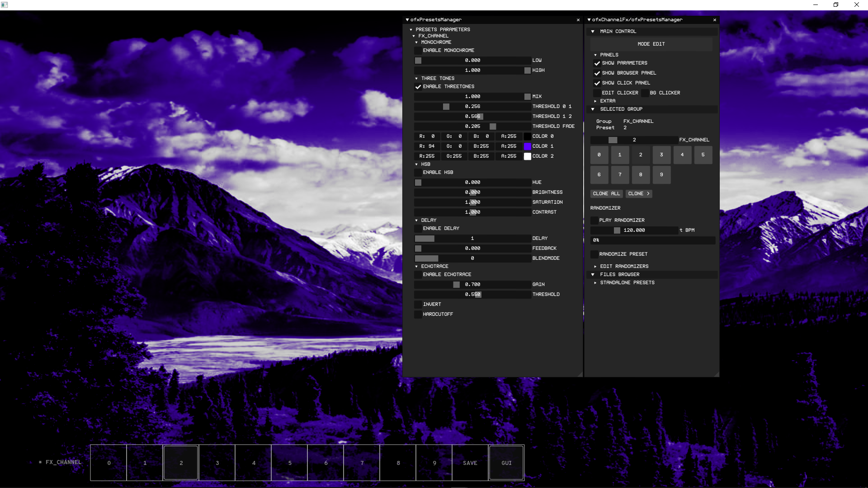
Task: Collapse the Three Tones section
Action: pos(416,79)
